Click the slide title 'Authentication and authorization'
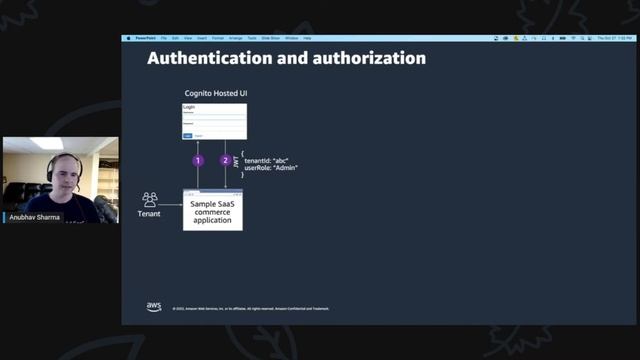This screenshot has height=360, width=640. click(287, 58)
